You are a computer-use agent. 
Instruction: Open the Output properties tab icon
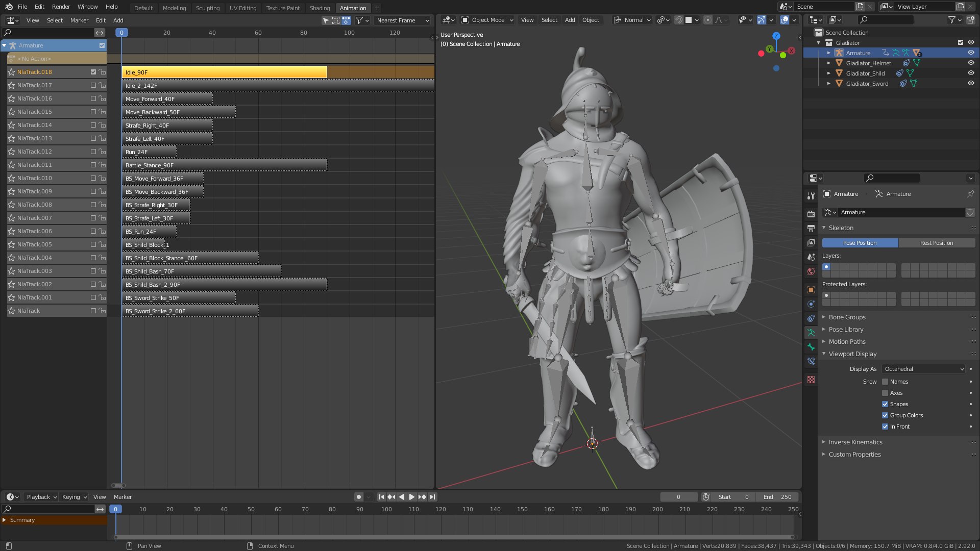pyautogui.click(x=811, y=228)
